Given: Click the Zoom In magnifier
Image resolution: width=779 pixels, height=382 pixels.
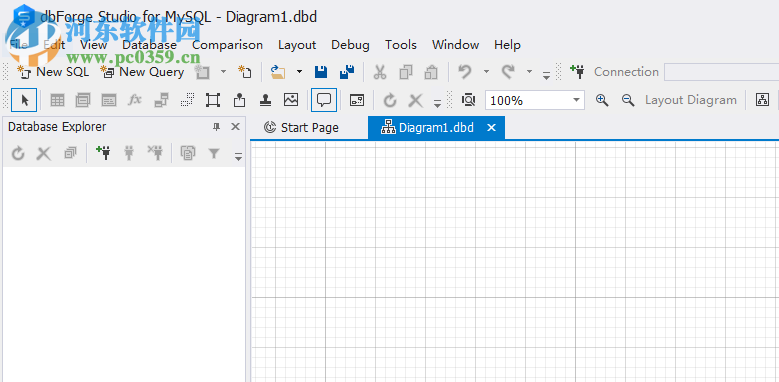Looking at the screenshot, I should pos(602,100).
